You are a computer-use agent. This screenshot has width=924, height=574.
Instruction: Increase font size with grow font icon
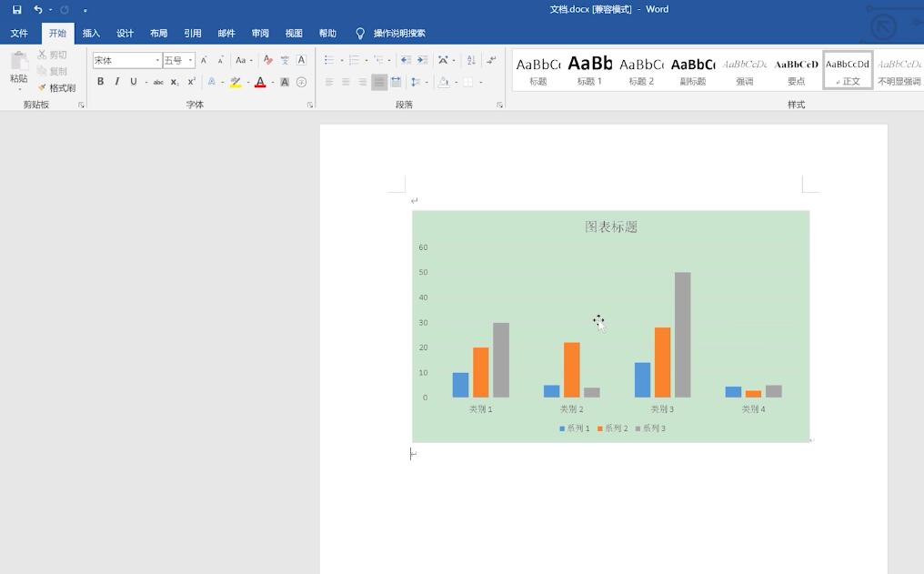204,60
